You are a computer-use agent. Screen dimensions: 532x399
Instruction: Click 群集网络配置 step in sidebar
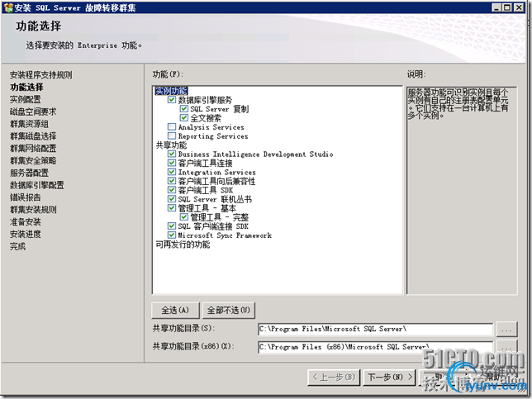point(33,148)
